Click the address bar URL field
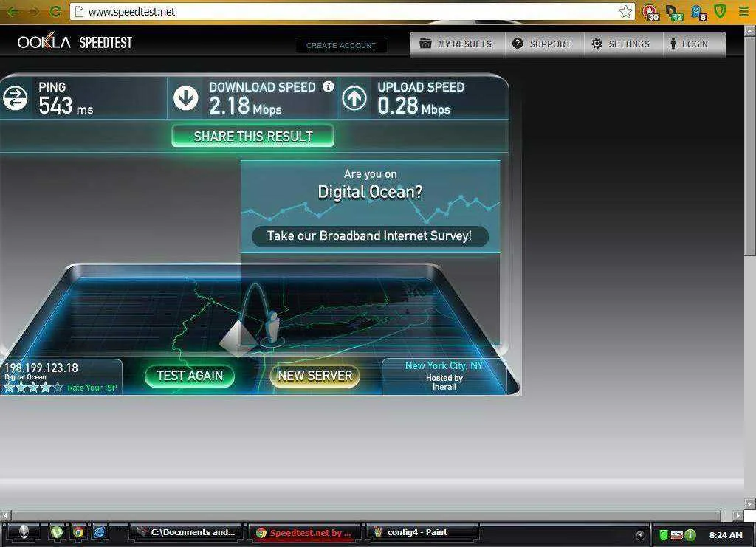756x547 pixels. pyautogui.click(x=352, y=12)
